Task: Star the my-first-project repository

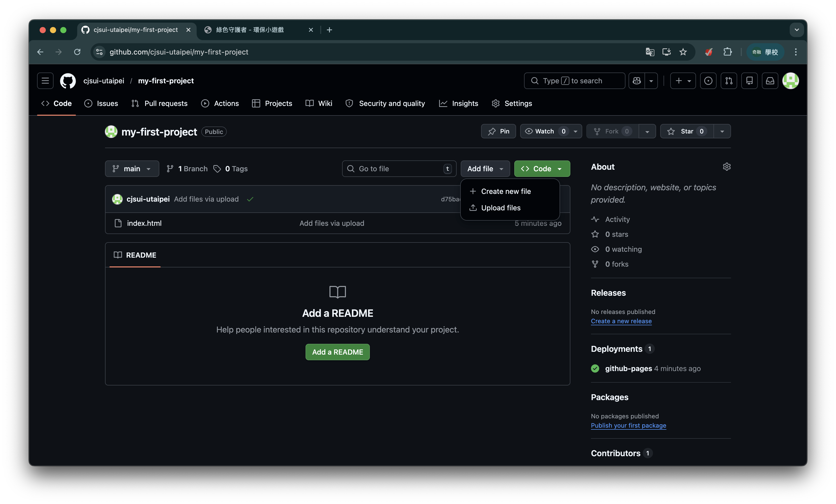Action: [687, 131]
